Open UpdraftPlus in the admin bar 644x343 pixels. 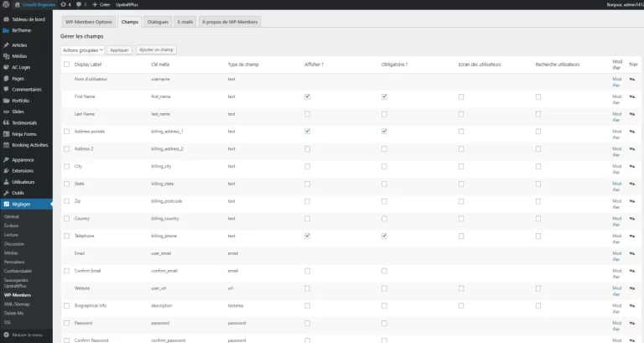tap(127, 4)
